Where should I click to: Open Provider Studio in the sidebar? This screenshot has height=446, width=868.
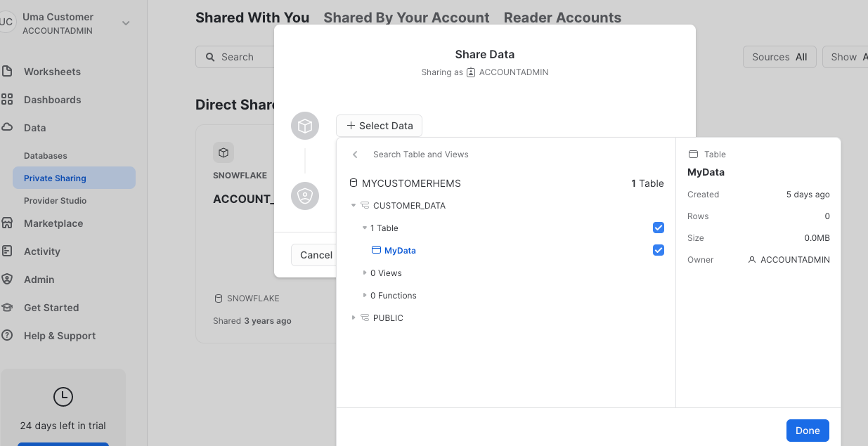coord(55,201)
